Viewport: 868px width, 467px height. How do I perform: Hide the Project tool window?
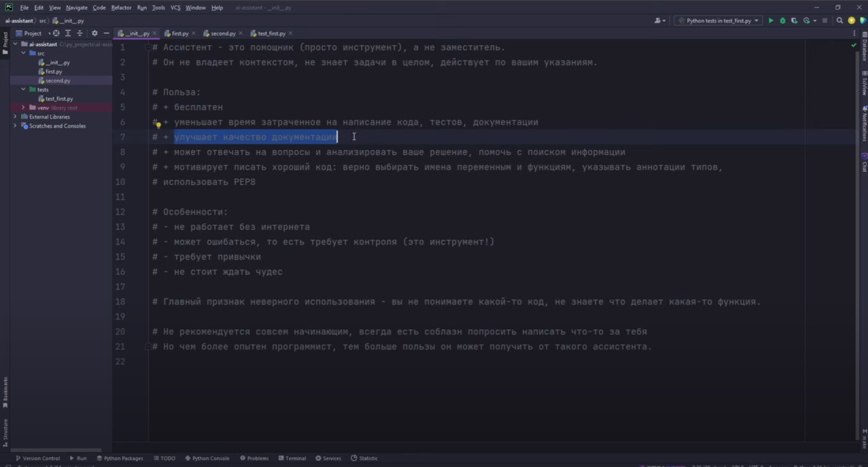pyautogui.click(x=107, y=33)
